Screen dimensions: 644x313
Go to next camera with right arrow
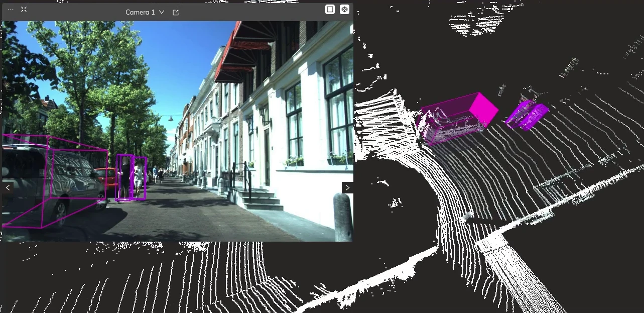(347, 187)
